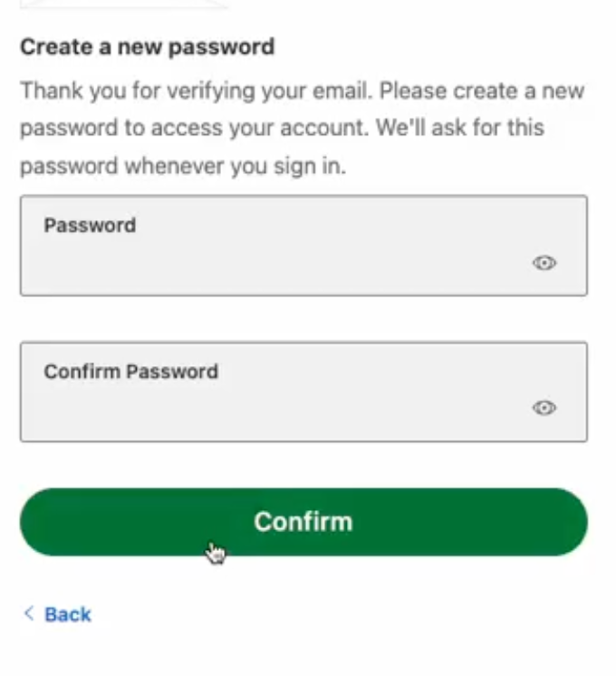Click the "Password" field label
This screenshot has width=616, height=676.
point(90,226)
